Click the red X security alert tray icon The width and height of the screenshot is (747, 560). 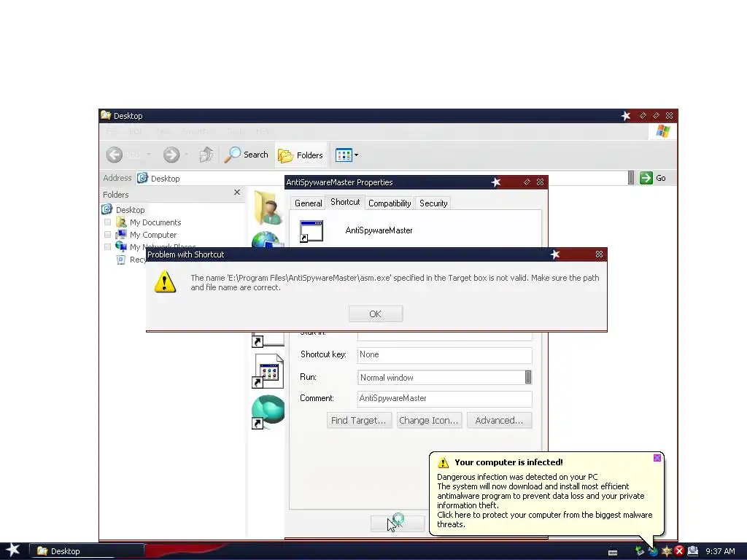click(x=679, y=551)
